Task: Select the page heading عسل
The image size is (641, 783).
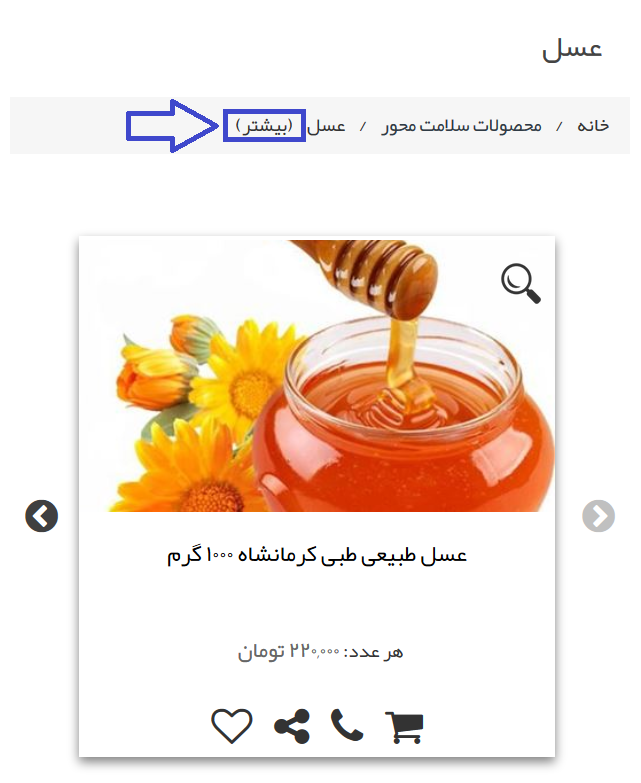Action: 572,49
